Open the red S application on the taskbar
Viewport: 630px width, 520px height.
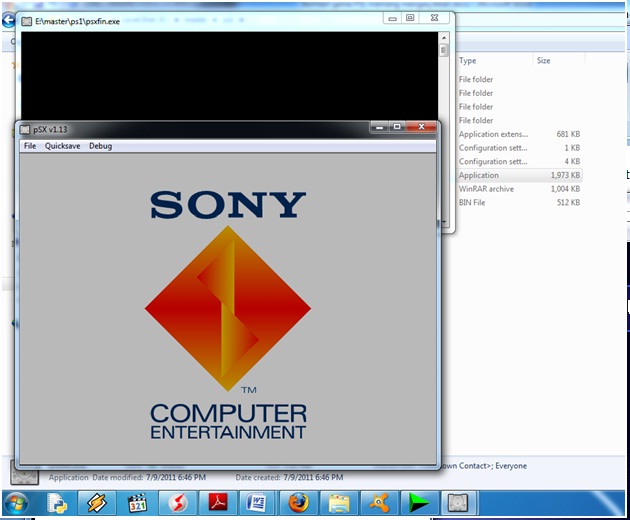click(178, 503)
